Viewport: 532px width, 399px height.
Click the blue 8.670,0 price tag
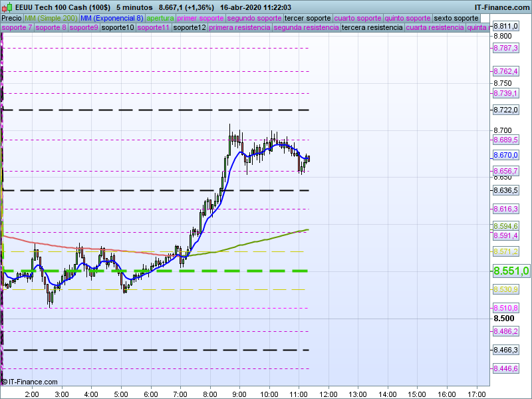pyautogui.click(x=505, y=155)
